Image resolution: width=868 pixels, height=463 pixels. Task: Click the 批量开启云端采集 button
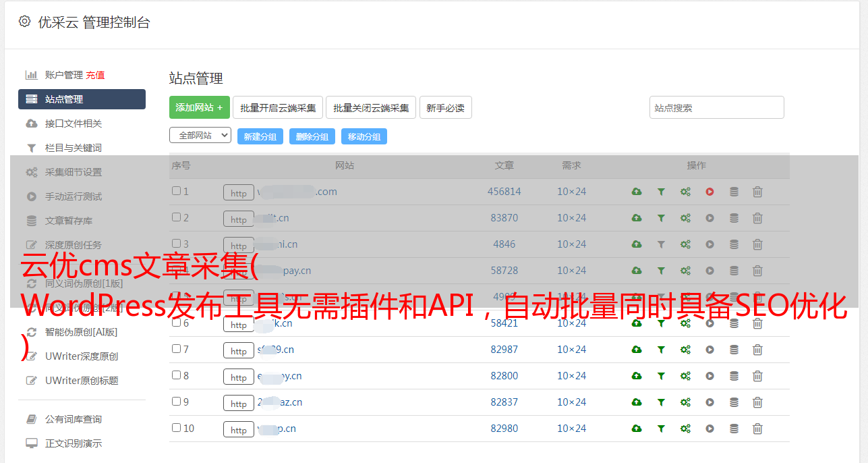click(x=278, y=107)
